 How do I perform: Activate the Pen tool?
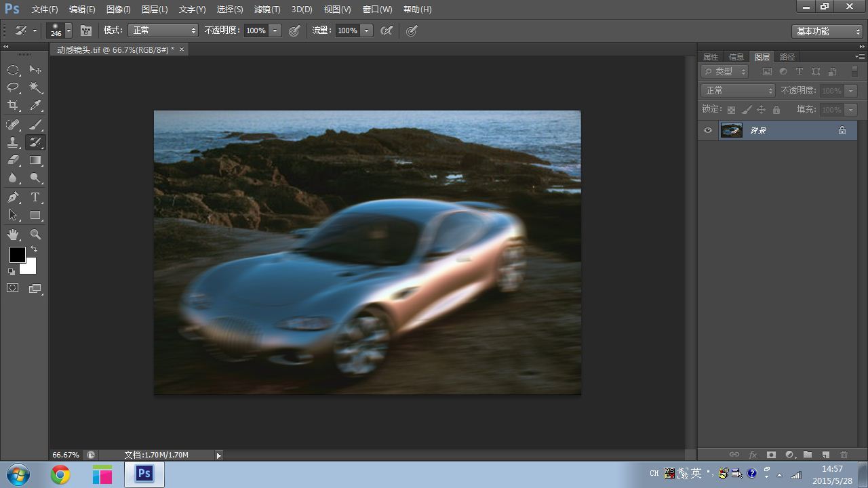tap(13, 197)
